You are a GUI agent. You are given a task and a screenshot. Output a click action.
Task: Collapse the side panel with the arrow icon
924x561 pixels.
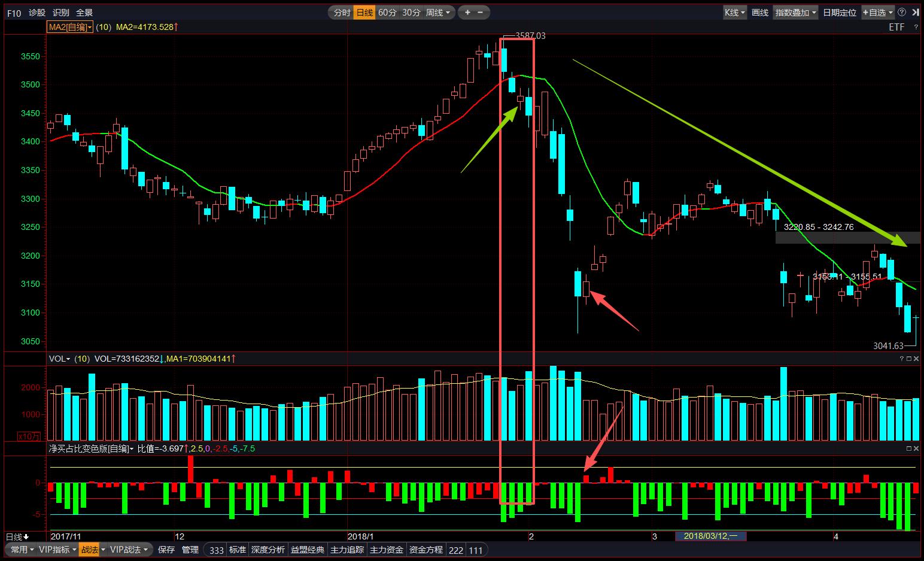[914, 13]
